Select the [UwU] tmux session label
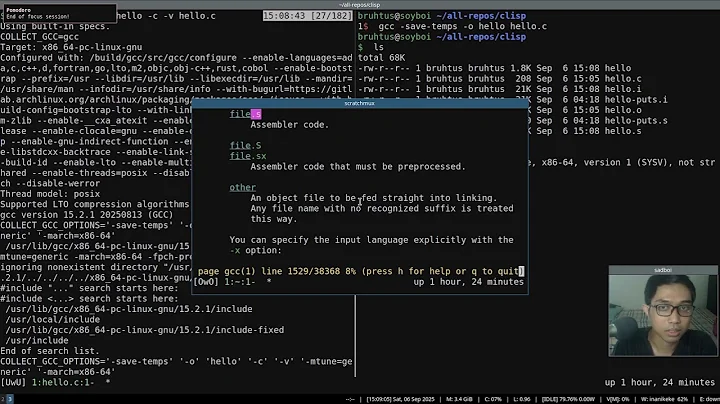 click(x=13, y=382)
